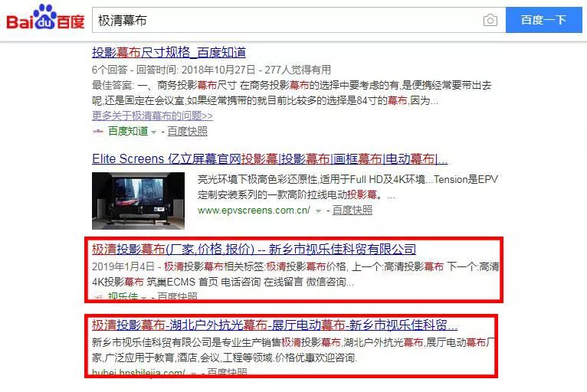Click the 最佳答案 snippet text
The image size is (587, 392).
coord(292,93)
